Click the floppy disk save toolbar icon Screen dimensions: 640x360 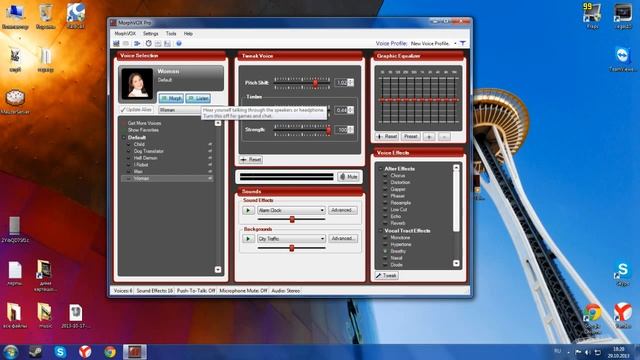point(167,43)
